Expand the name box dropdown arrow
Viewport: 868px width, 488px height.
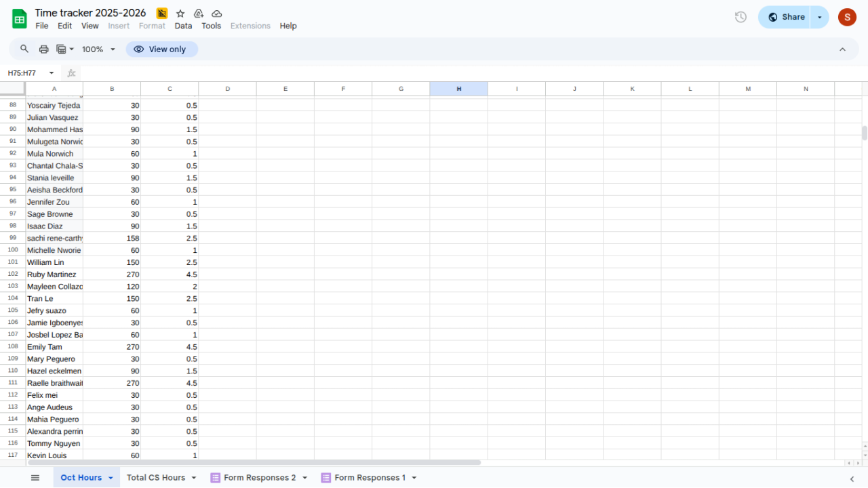coord(51,73)
